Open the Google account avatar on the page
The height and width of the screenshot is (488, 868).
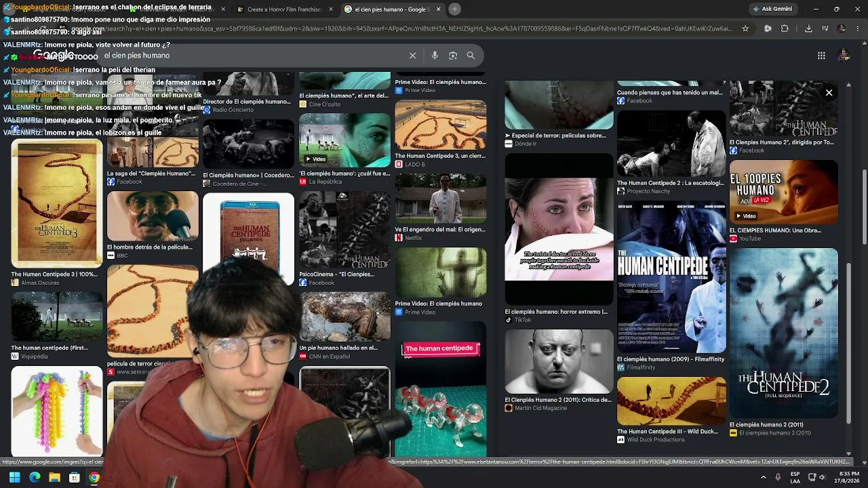coord(844,56)
